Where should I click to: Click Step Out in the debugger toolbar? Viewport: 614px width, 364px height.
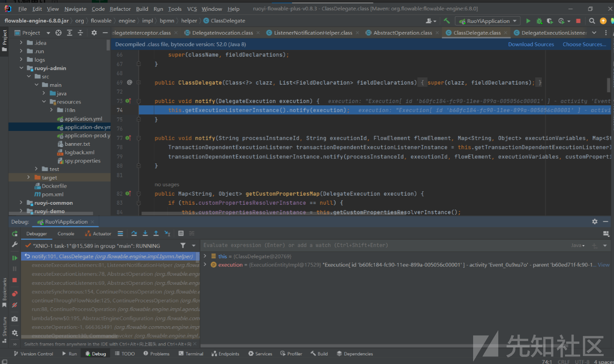pyautogui.click(x=156, y=234)
